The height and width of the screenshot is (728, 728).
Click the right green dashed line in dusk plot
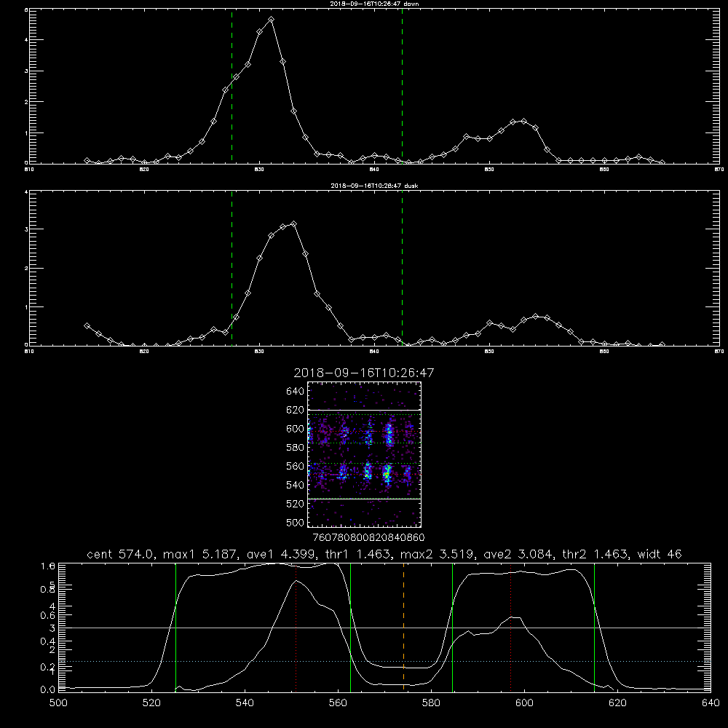coord(402,268)
